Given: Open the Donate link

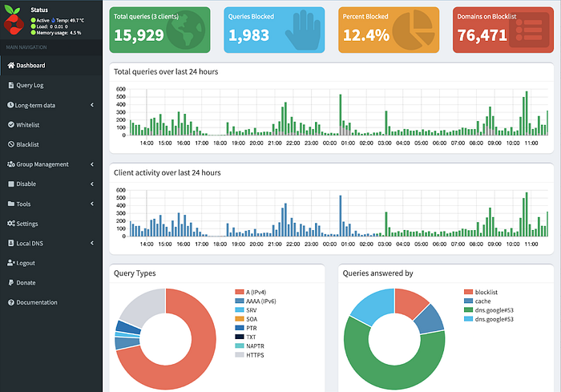Looking at the screenshot, I should tap(51, 282).
